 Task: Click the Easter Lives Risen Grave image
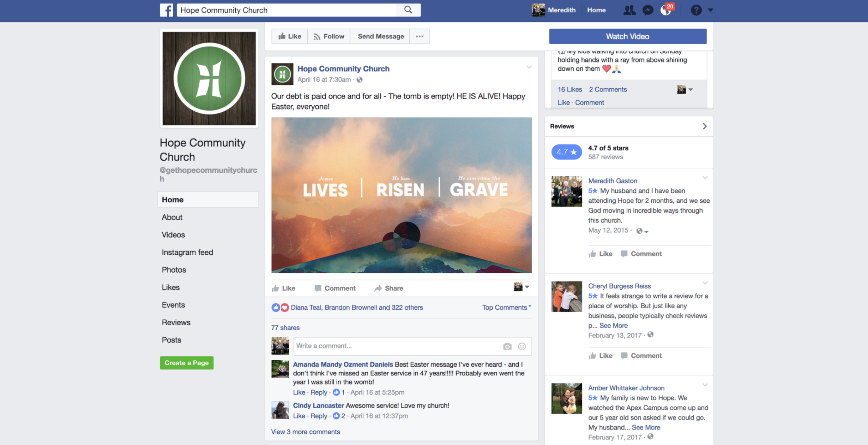[x=401, y=195]
